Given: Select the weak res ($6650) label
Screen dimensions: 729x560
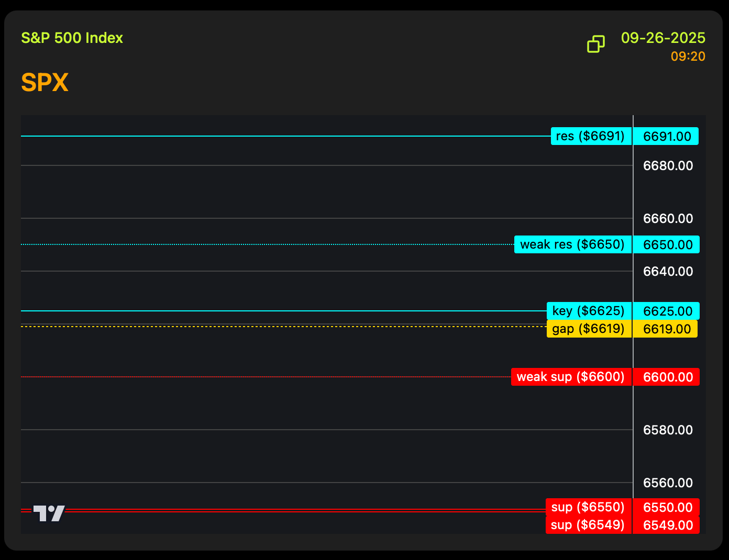Looking at the screenshot, I should (572, 244).
